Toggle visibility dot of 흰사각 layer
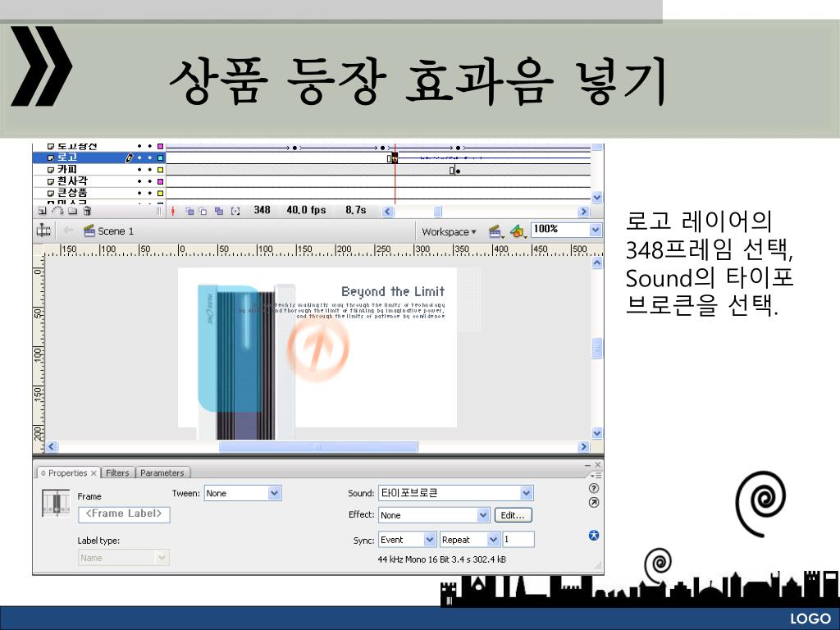 click(x=139, y=181)
